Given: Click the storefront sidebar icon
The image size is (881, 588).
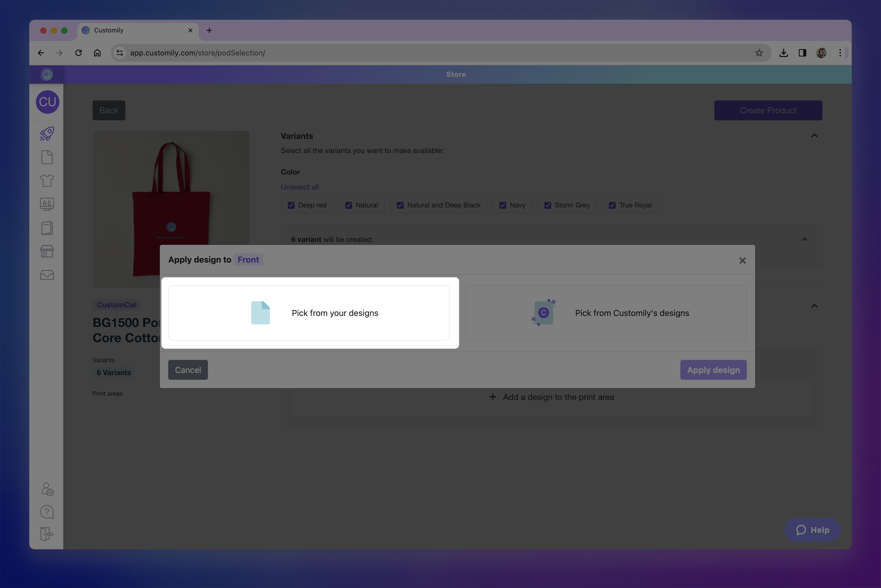Looking at the screenshot, I should (x=47, y=251).
